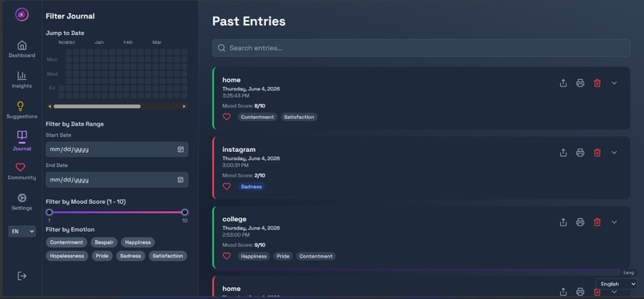Delete the first home entry
The image size is (644, 299).
[x=597, y=83]
